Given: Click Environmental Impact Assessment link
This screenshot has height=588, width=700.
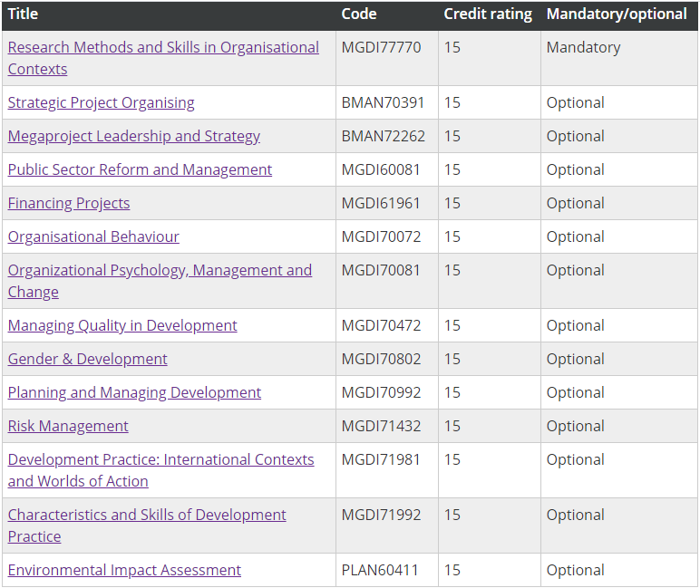Looking at the screenshot, I should point(124,570).
